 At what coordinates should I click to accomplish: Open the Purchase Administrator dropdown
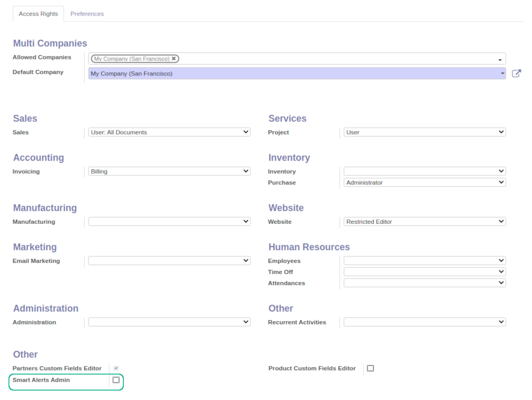pos(425,182)
